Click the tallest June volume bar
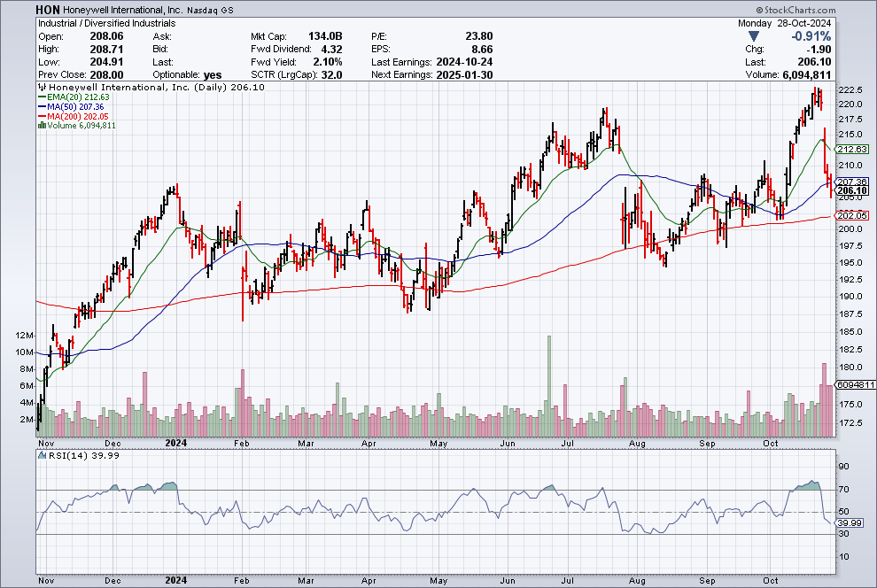Screen dimensions: 877x588 point(549,386)
